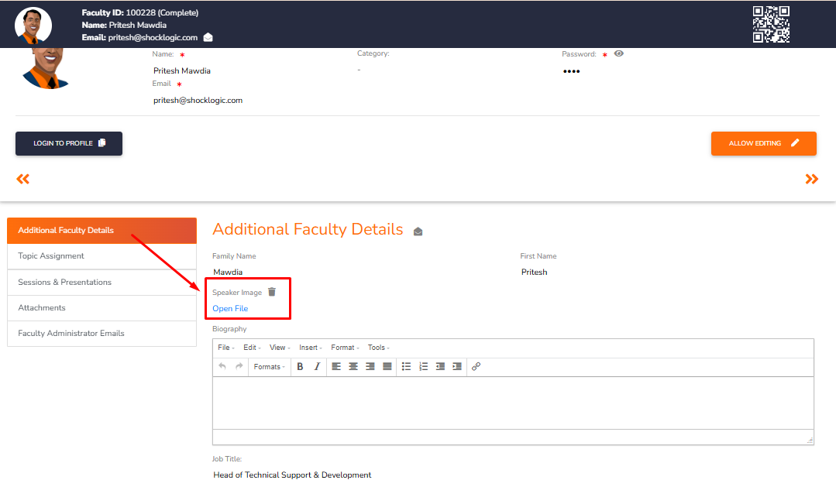Open the Tools menu in editor

379,348
